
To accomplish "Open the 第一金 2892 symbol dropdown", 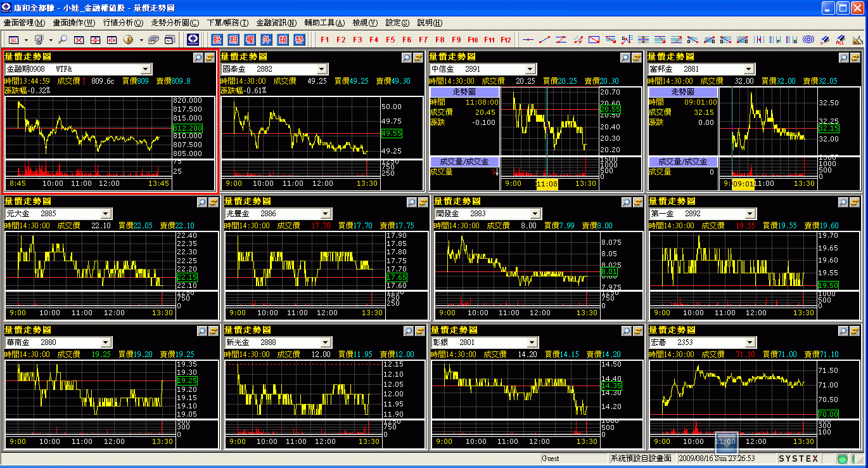I will [750, 214].
